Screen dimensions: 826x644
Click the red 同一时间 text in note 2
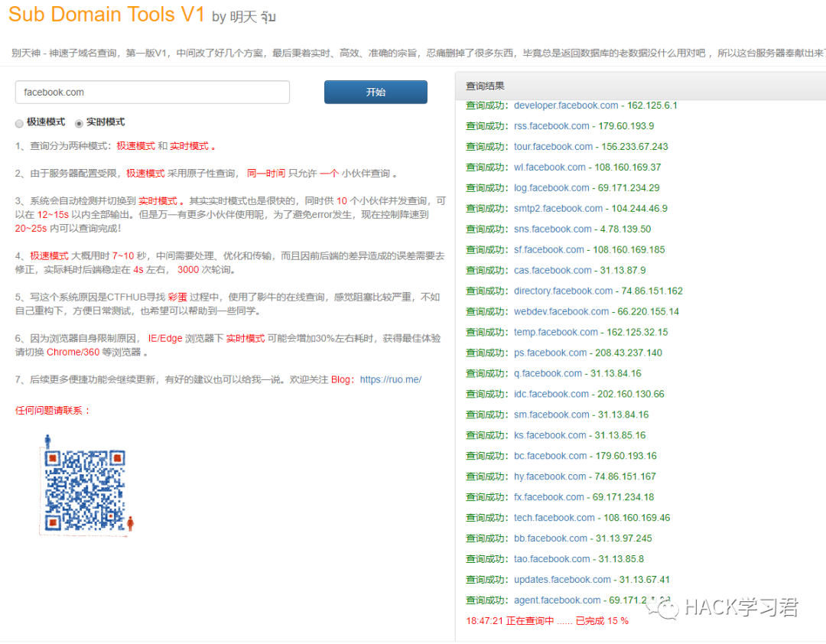(x=266, y=174)
